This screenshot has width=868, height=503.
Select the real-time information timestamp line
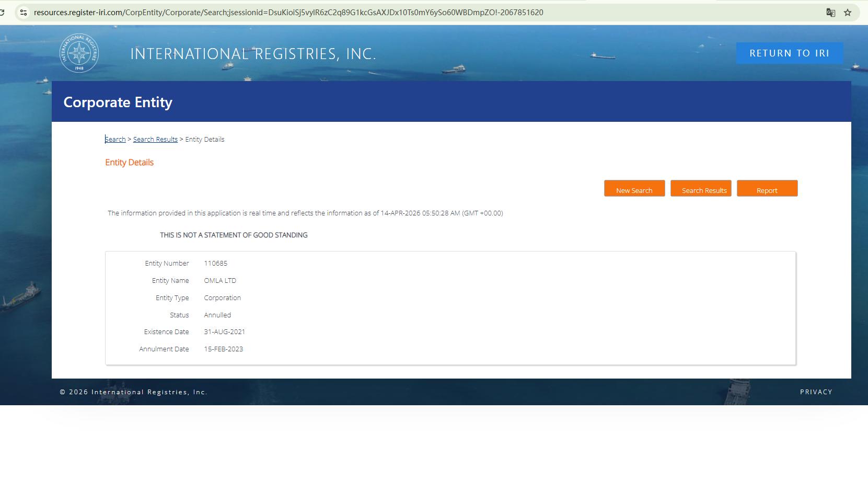pyautogui.click(x=305, y=213)
